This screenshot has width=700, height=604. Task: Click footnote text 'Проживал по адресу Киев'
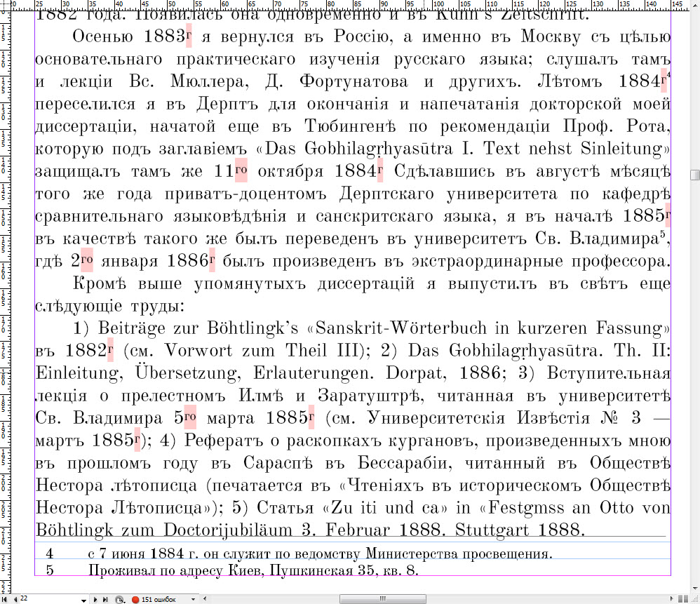pyautogui.click(x=175, y=570)
